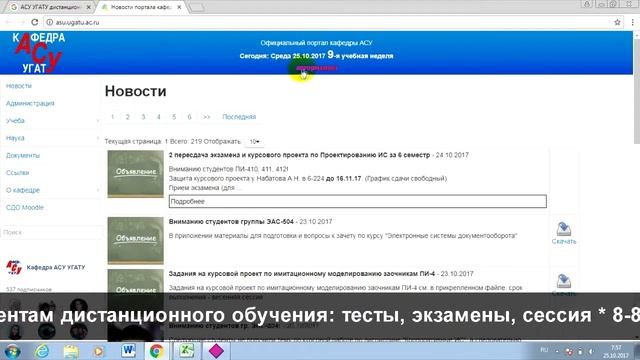Click the site info icon in address bar
Viewport: 640px width, 360px height.
coord(49,22)
